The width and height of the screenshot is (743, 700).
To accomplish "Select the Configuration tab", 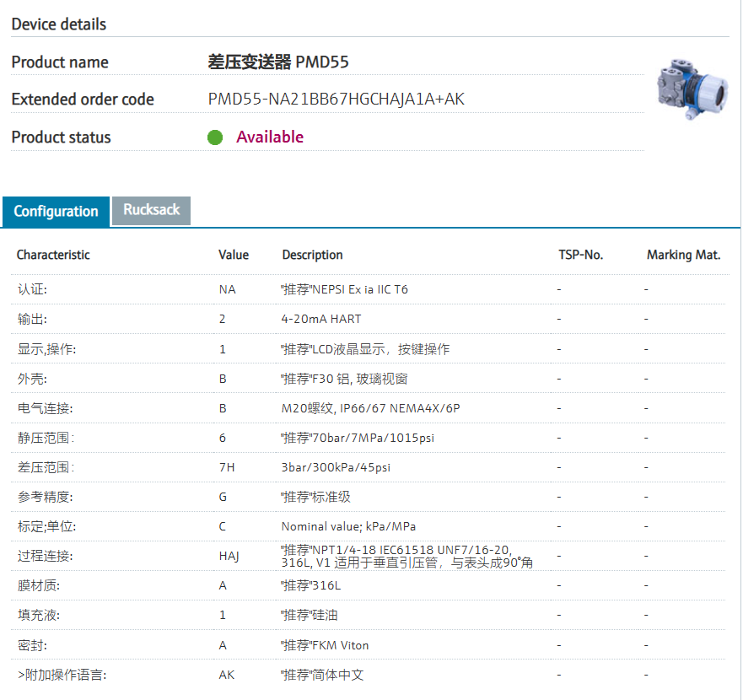I will [x=56, y=212].
